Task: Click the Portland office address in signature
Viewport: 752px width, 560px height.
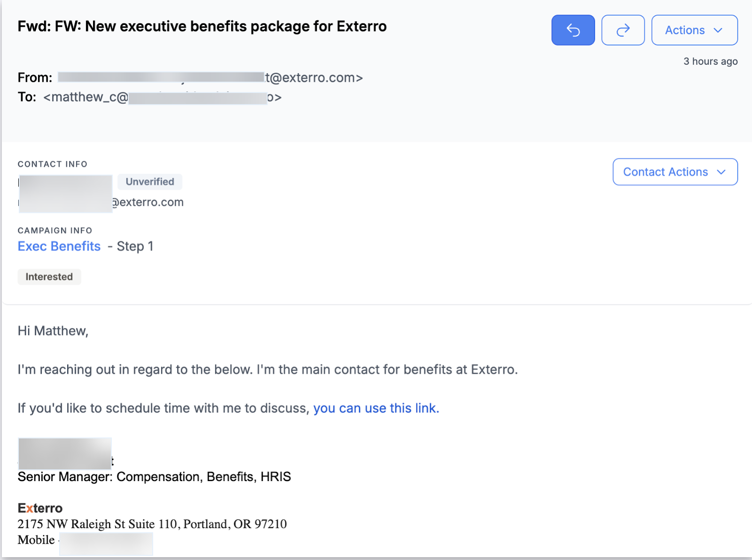Action: click(152, 524)
